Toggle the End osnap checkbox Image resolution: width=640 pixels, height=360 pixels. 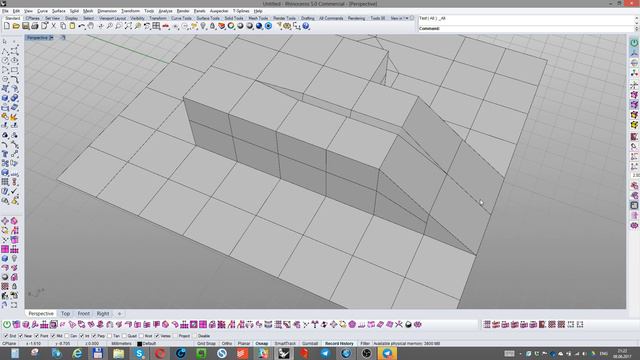click(x=6, y=336)
